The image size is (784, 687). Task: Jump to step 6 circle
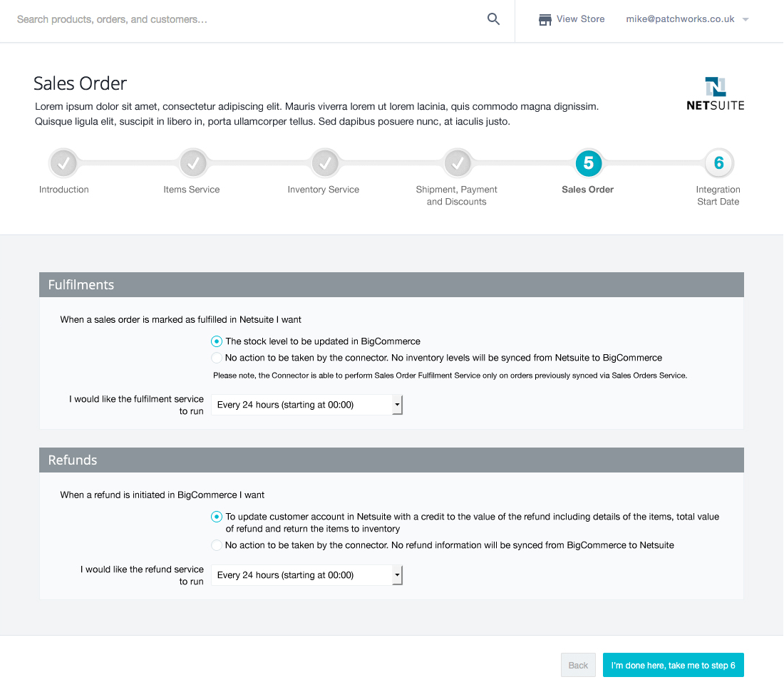[719, 163]
